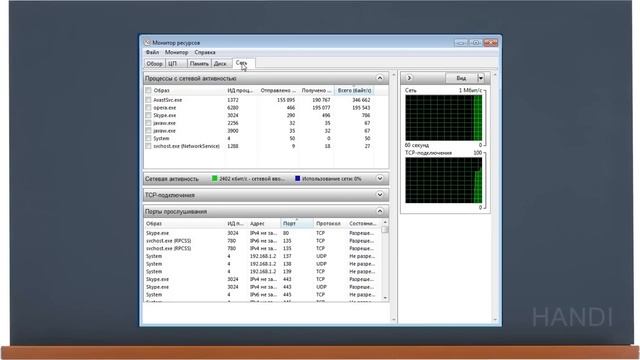Screen dimensions: 640x360
Task: Sort listening ports by ИД п. column
Action: [x=236, y=224]
